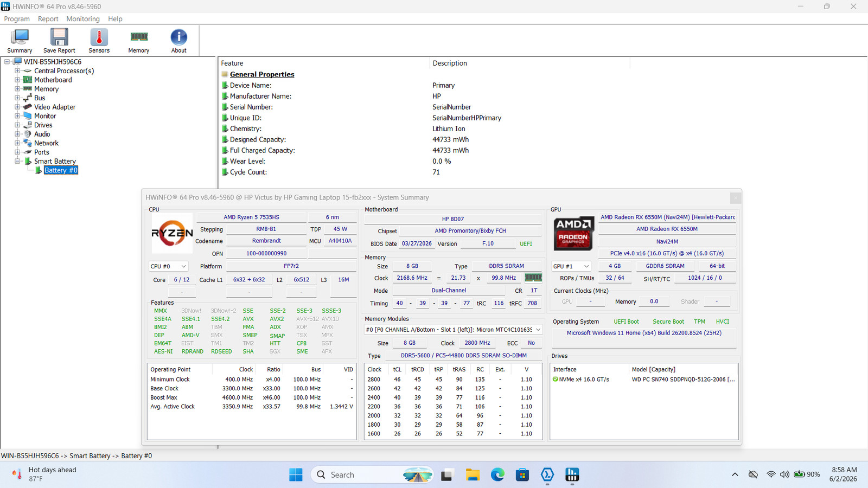Collapse the WIN-B55HJH596C6 root node

click(x=7, y=62)
